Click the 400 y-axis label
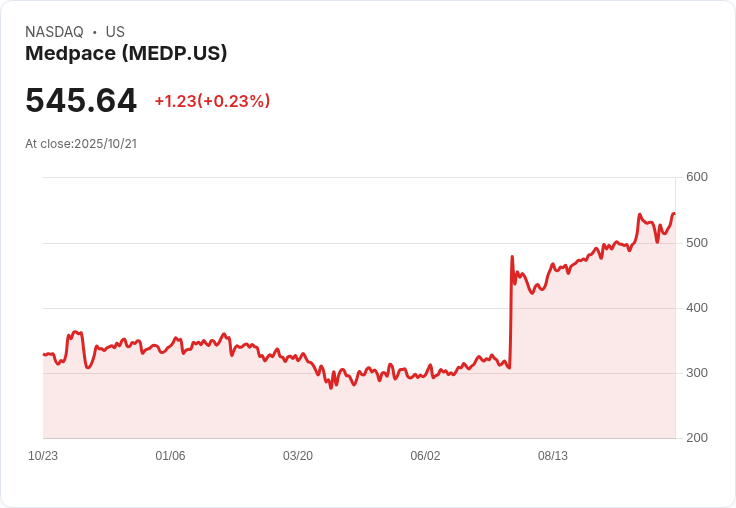 pyautogui.click(x=697, y=308)
